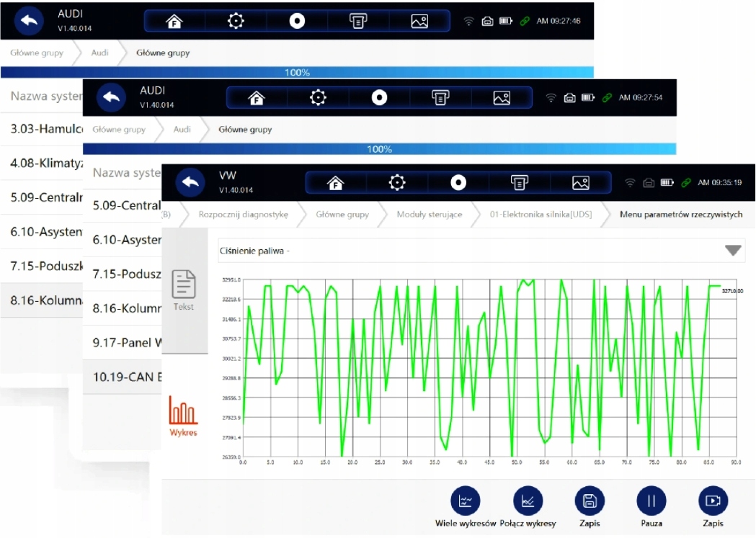Click battery icon in VW window

[x=667, y=182]
